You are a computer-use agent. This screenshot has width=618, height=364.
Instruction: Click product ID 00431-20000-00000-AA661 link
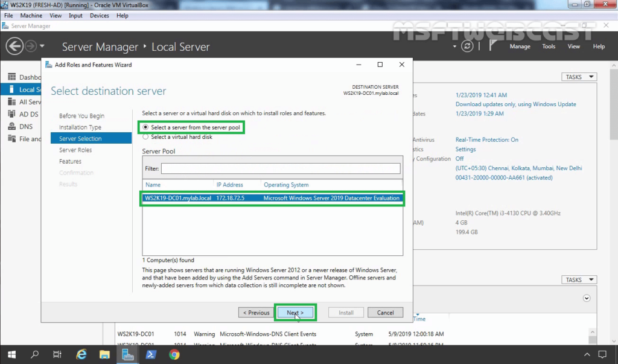[x=504, y=177]
